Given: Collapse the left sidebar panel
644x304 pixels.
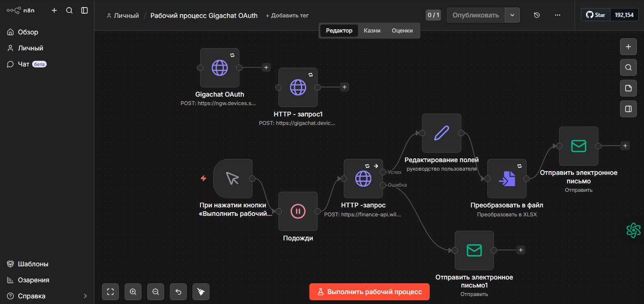Looking at the screenshot, I should (x=84, y=10).
